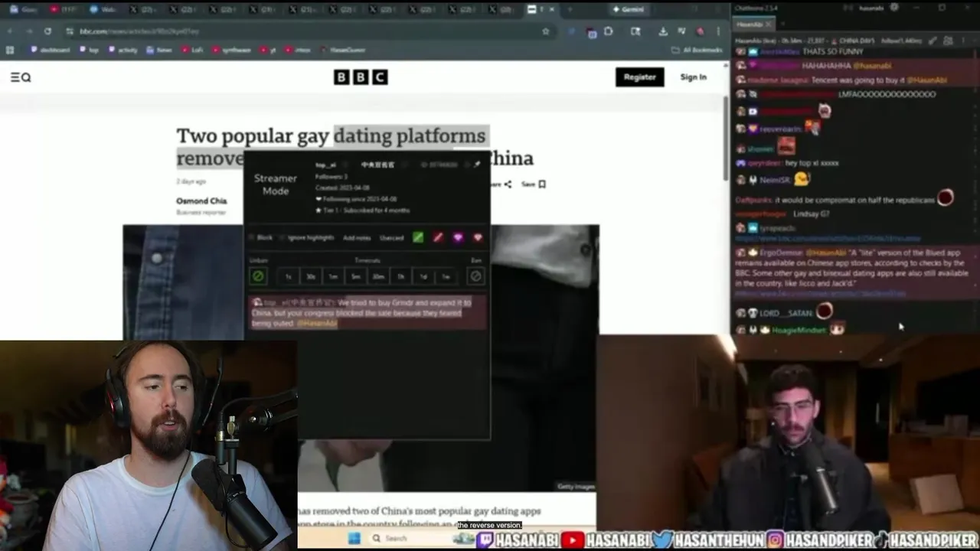Screen dimensions: 980x551
Task: Open the Windows Start button in taskbar
Action: [x=353, y=538]
